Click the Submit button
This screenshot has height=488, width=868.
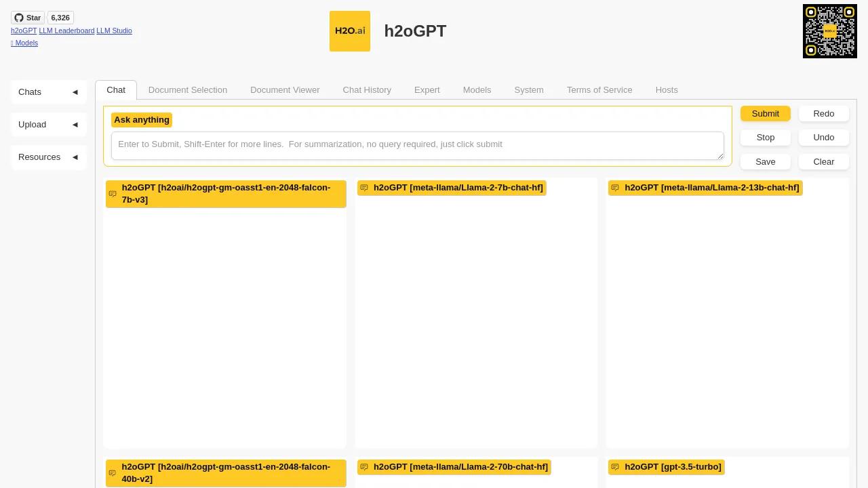pos(766,114)
